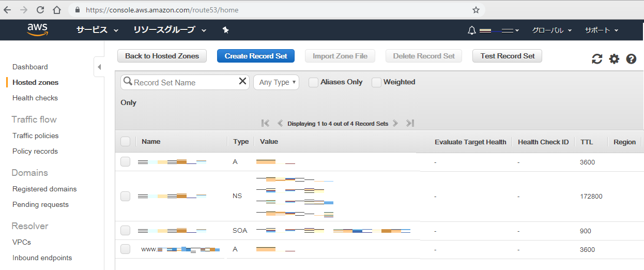Refresh the record set list
The height and width of the screenshot is (270, 644).
pyautogui.click(x=597, y=59)
